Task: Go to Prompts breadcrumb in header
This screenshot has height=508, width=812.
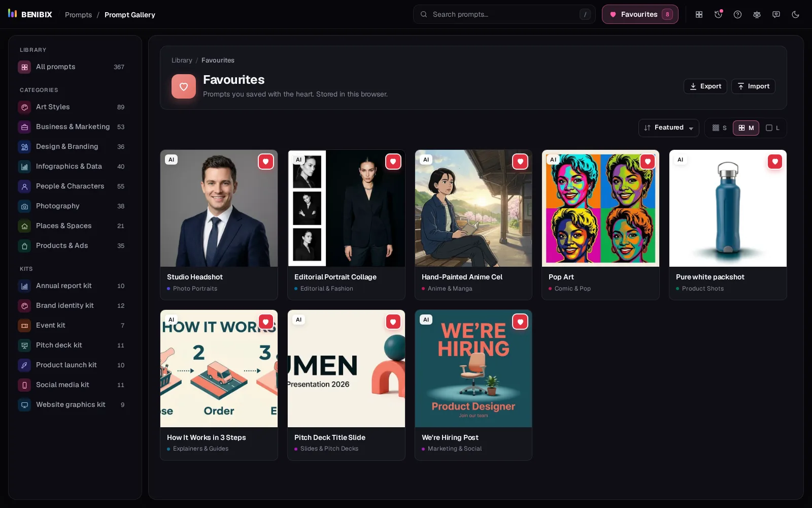Action: point(78,15)
